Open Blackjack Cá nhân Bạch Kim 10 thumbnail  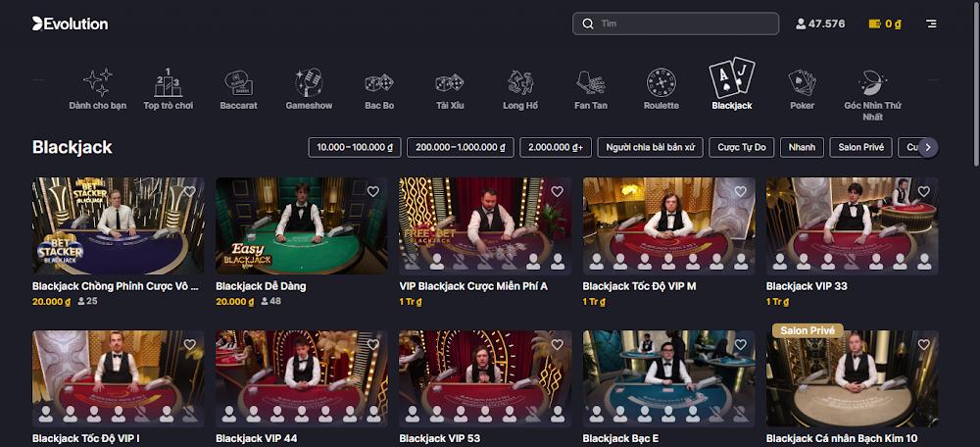click(x=852, y=378)
